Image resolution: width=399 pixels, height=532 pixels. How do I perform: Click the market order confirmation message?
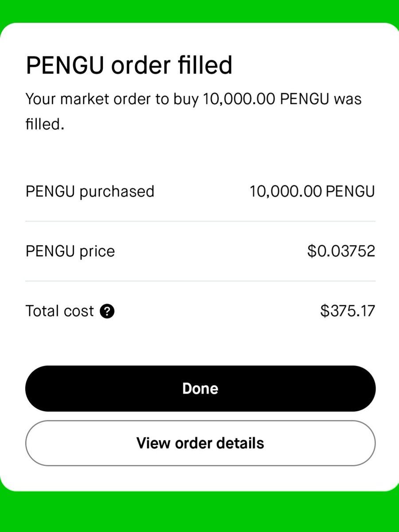pos(194,111)
